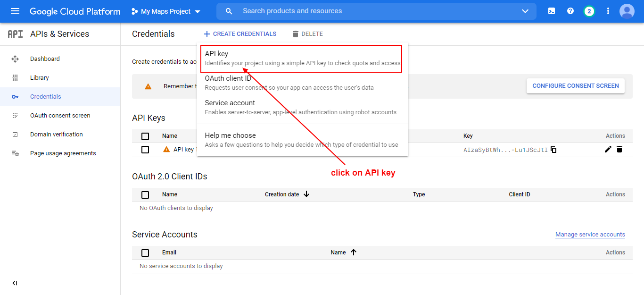This screenshot has height=295, width=644.
Task: Go to Library in sidebar
Action: (40, 78)
